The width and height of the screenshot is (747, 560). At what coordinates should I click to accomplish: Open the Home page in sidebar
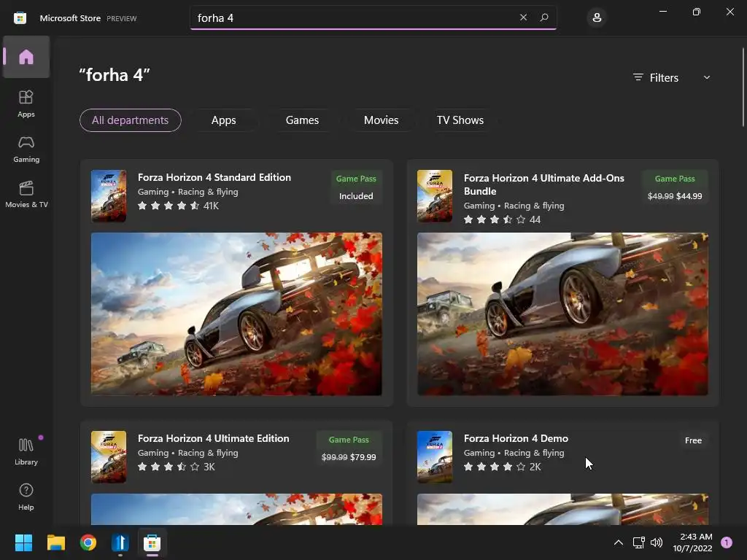point(26,57)
